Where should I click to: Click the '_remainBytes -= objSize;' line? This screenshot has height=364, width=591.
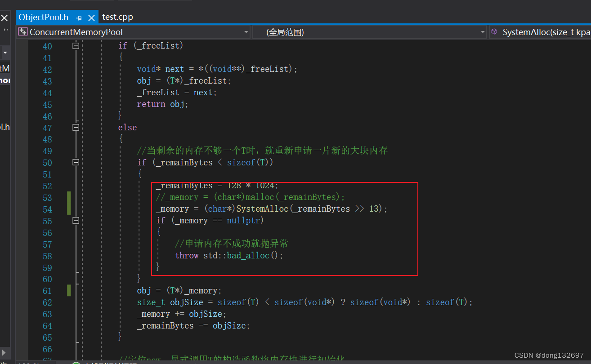193,326
